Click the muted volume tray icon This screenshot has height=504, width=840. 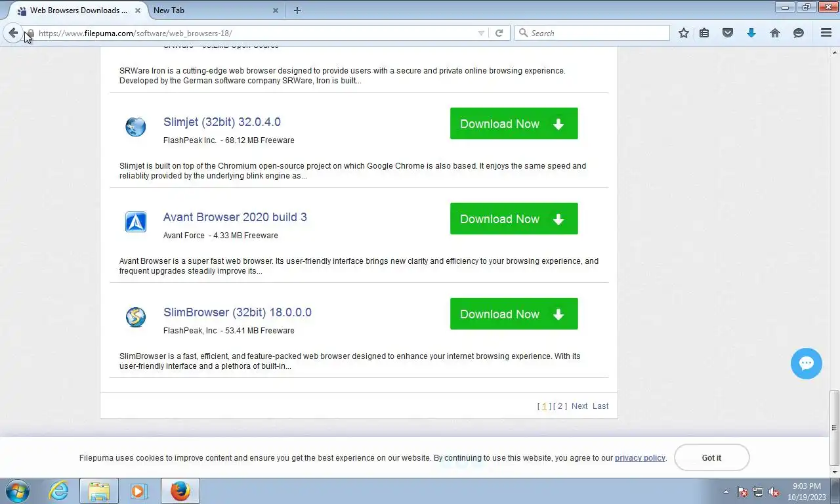point(774,492)
